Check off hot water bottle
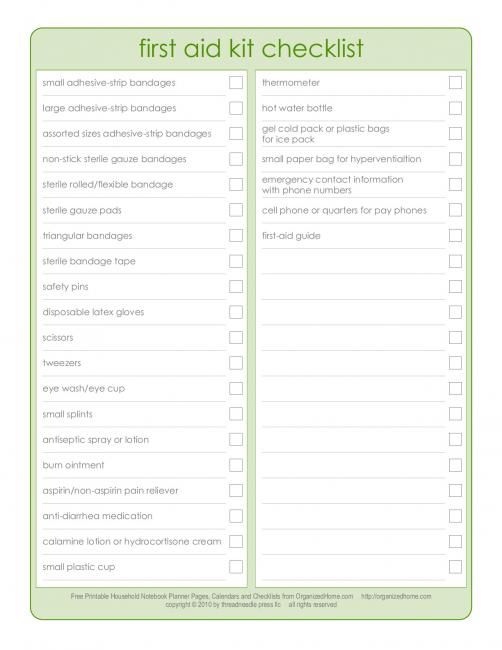This screenshot has width=502, height=650. tap(455, 108)
